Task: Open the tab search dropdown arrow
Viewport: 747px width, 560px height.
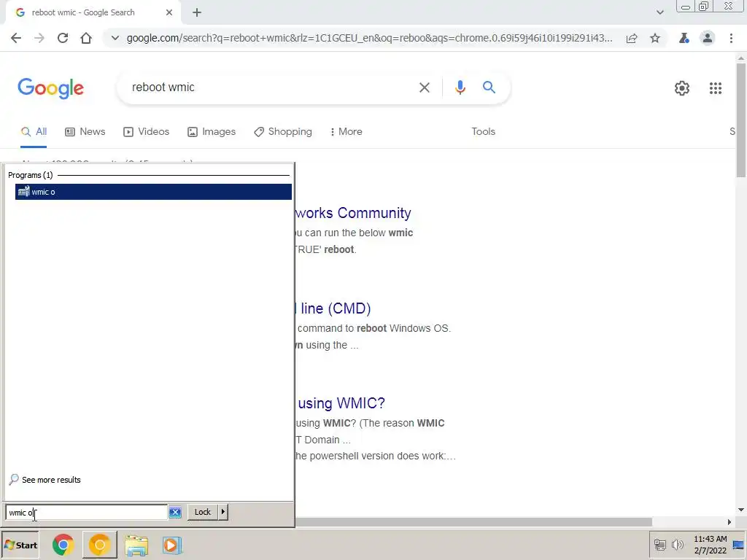Action: (x=659, y=12)
